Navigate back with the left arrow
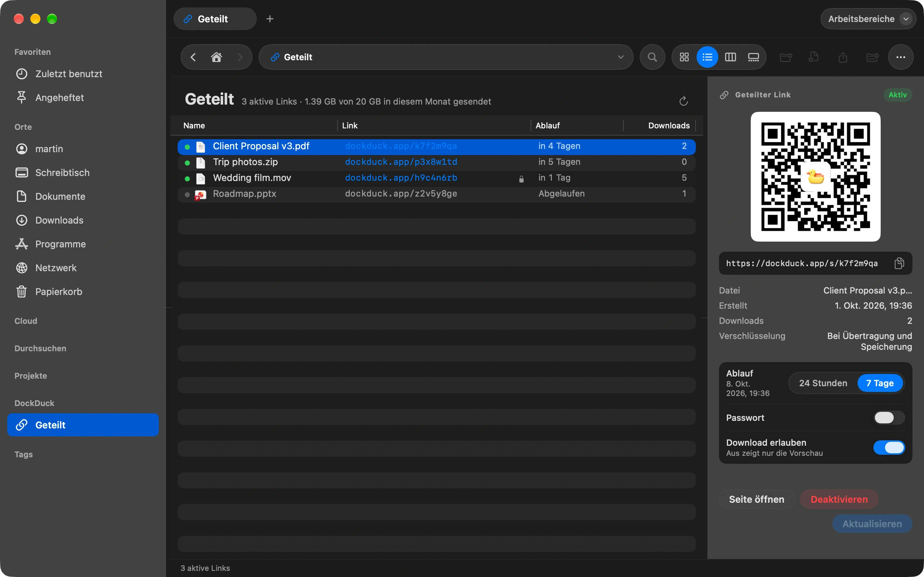 (x=193, y=57)
